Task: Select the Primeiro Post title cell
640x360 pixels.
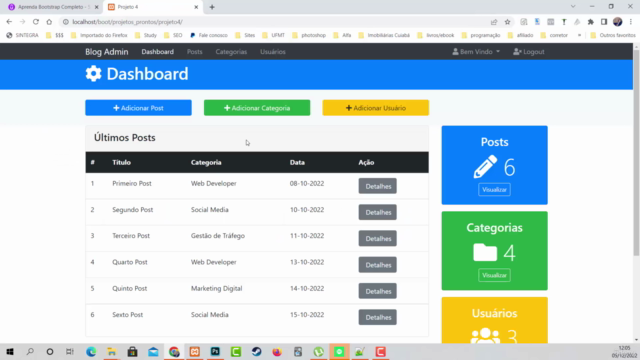Action: 132,183
